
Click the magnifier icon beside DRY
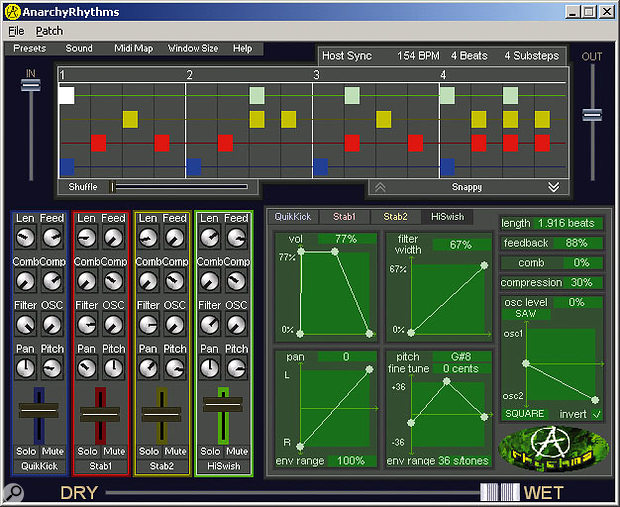13,493
